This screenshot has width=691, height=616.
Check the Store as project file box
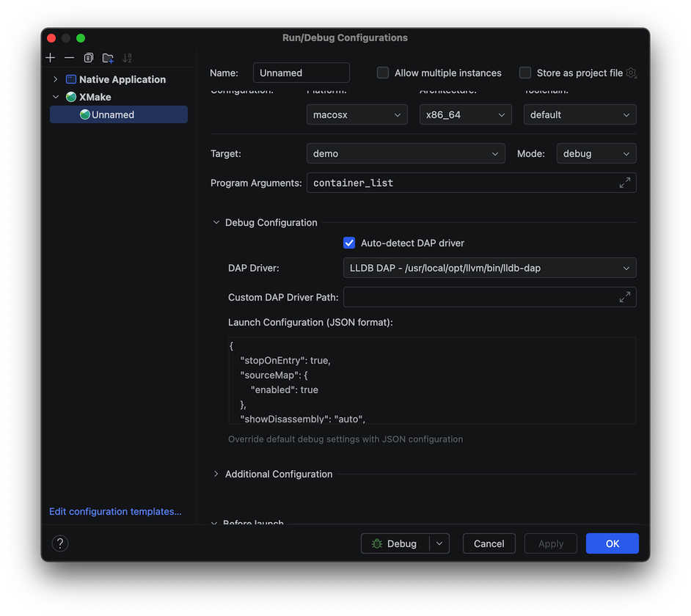point(525,73)
